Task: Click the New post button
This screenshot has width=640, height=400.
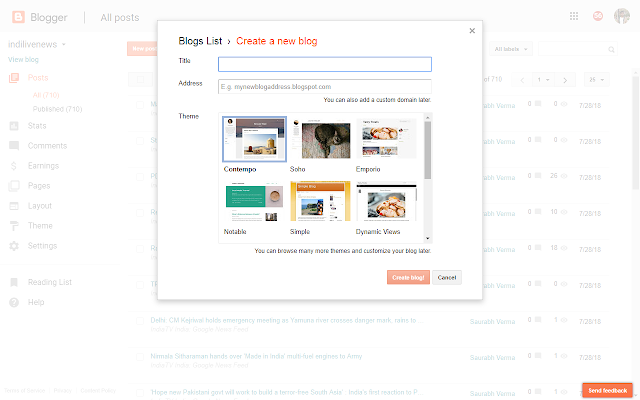Action: [142, 49]
